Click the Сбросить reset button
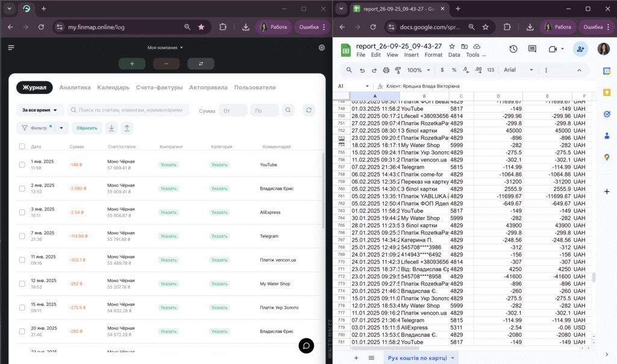The height and width of the screenshot is (364, 617). [87, 128]
